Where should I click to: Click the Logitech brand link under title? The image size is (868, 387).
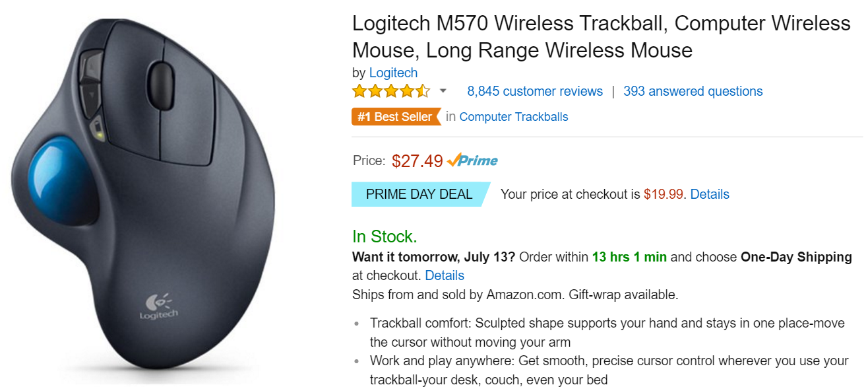point(393,73)
